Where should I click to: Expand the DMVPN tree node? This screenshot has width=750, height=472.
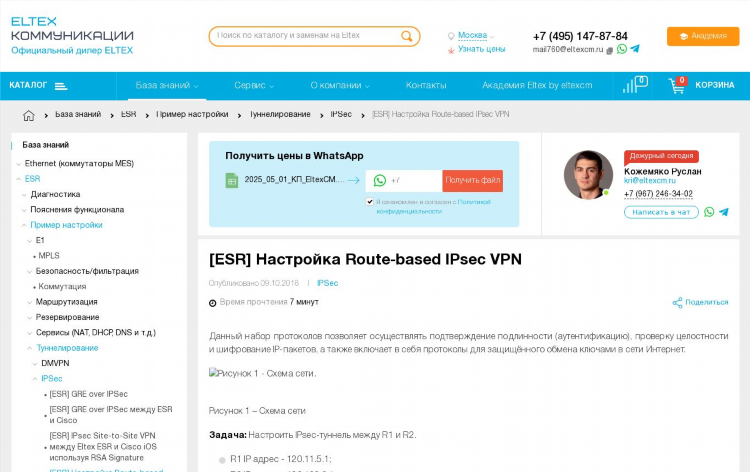(35, 364)
